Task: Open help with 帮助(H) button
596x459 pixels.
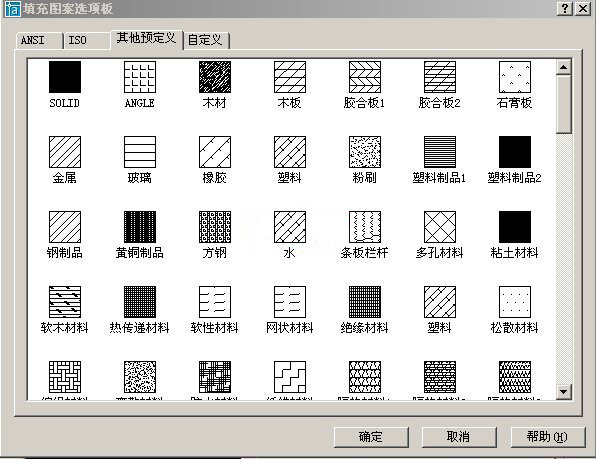Action: pyautogui.click(x=548, y=437)
